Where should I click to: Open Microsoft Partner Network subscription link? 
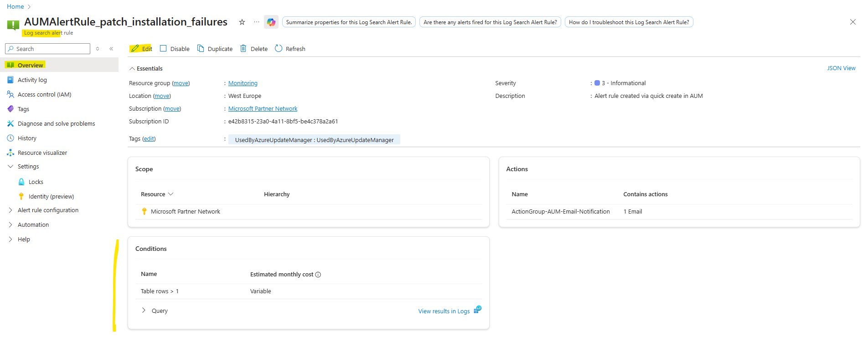coord(263,109)
